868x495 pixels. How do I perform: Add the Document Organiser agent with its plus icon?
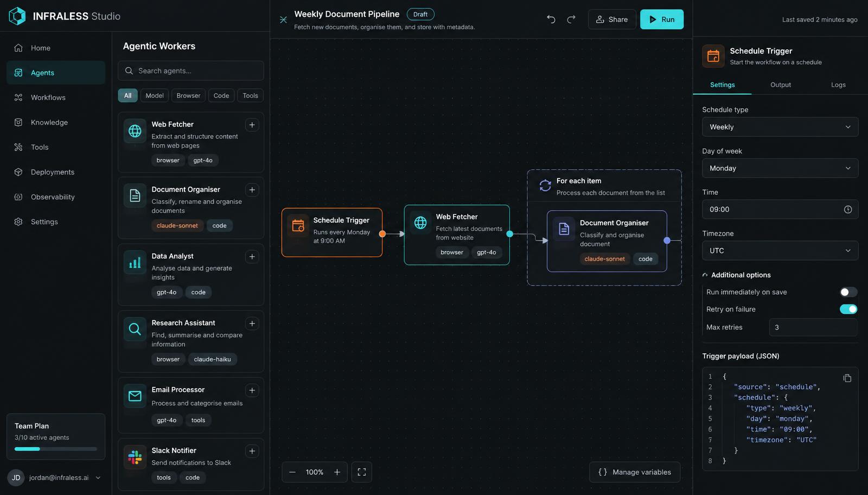[252, 190]
